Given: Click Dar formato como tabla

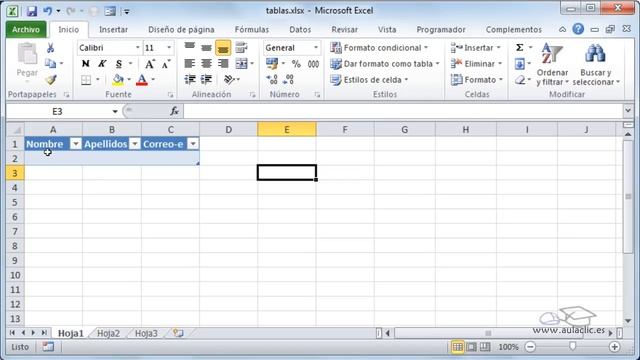Looking at the screenshot, I should 385,64.
